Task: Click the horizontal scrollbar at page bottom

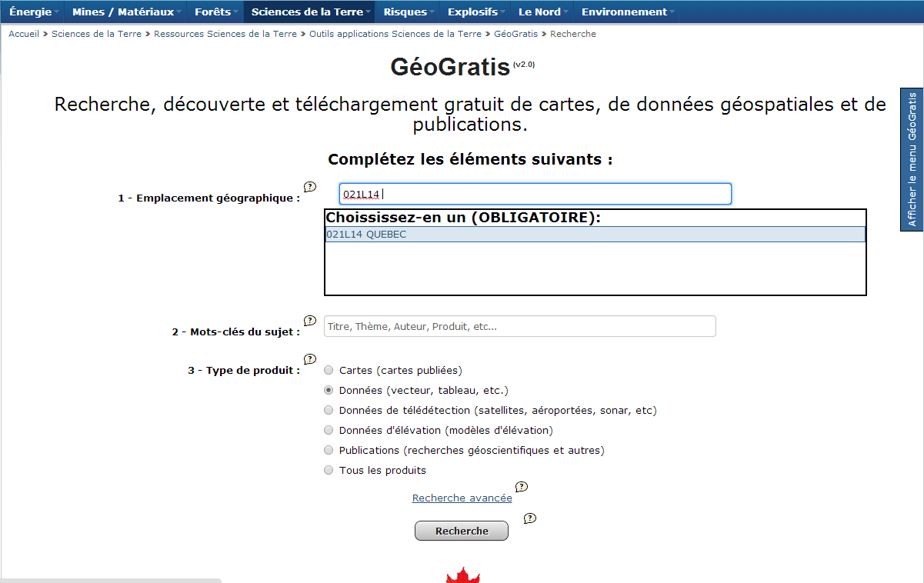Action: [x=111, y=581]
